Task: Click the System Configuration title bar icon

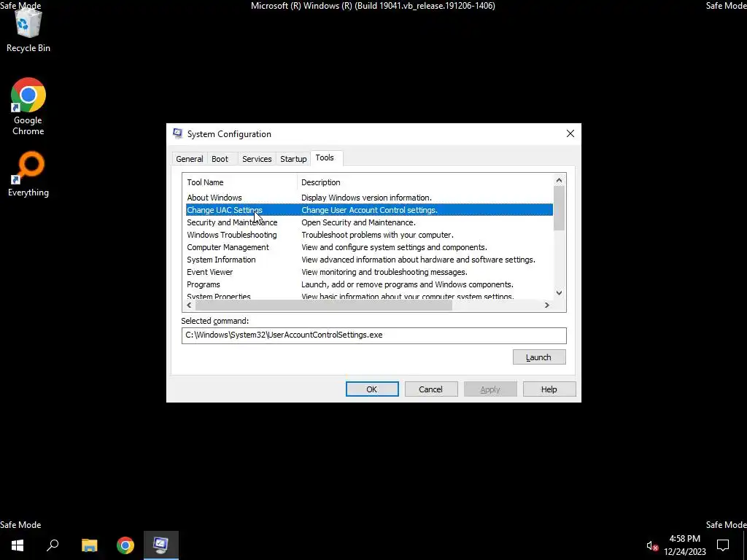Action: click(178, 134)
